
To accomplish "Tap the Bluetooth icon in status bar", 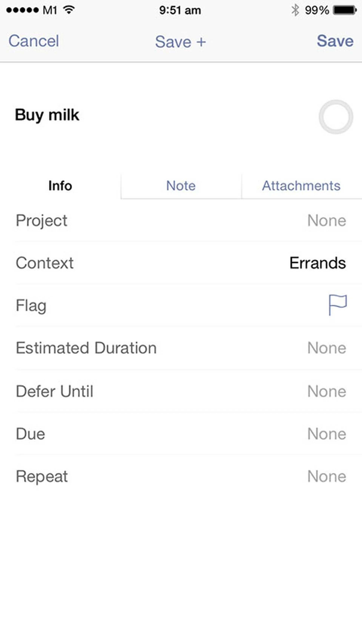I will [x=295, y=10].
